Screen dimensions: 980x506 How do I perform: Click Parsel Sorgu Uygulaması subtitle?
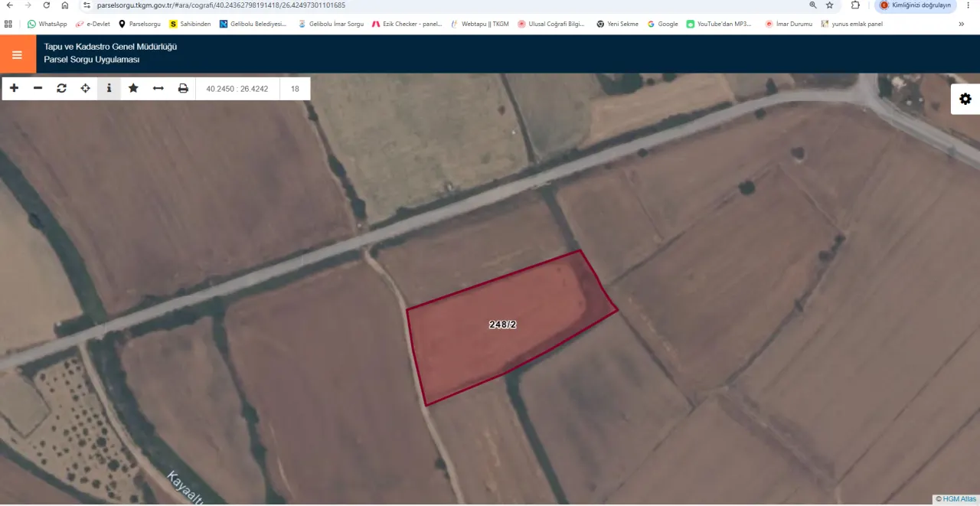(92, 60)
